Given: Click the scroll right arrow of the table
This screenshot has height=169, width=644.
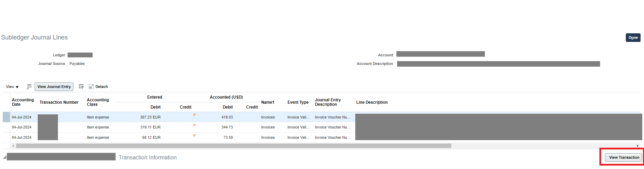Looking at the screenshot, I should coord(638,146).
